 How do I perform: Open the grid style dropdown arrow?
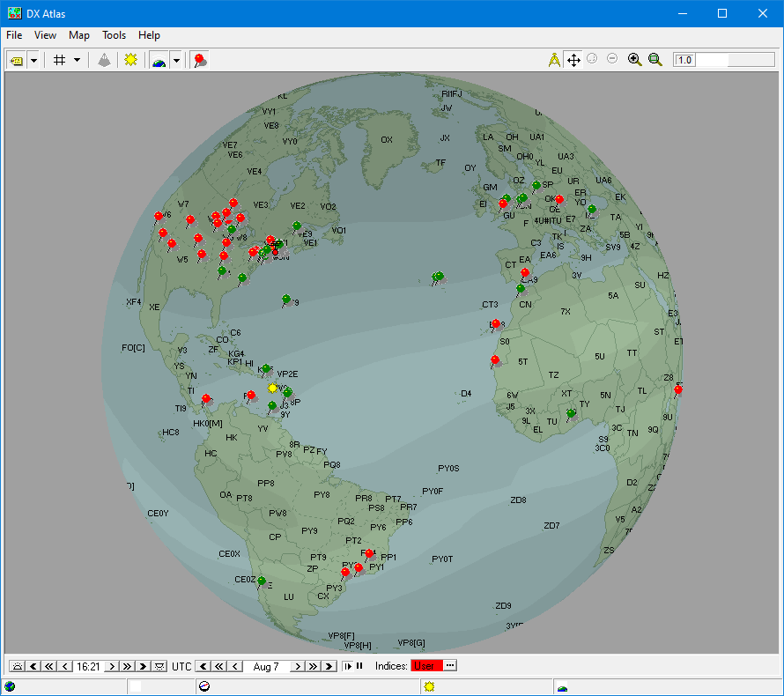(x=78, y=60)
